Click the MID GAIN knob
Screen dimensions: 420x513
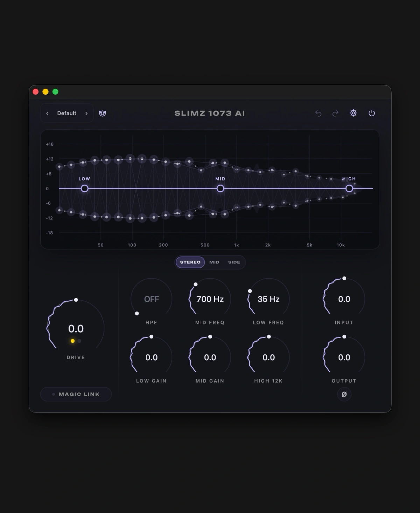210,357
